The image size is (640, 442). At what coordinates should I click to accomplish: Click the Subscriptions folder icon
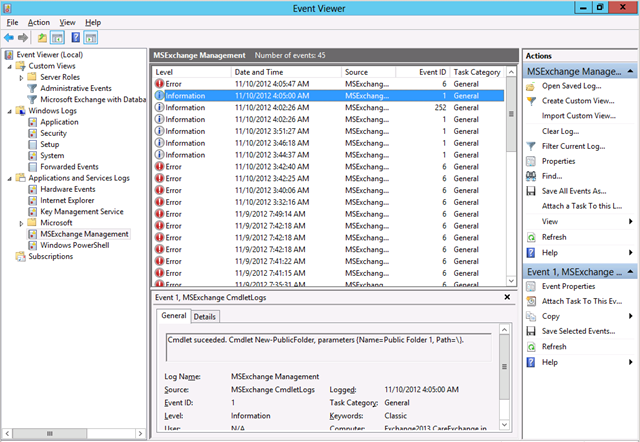(20, 256)
